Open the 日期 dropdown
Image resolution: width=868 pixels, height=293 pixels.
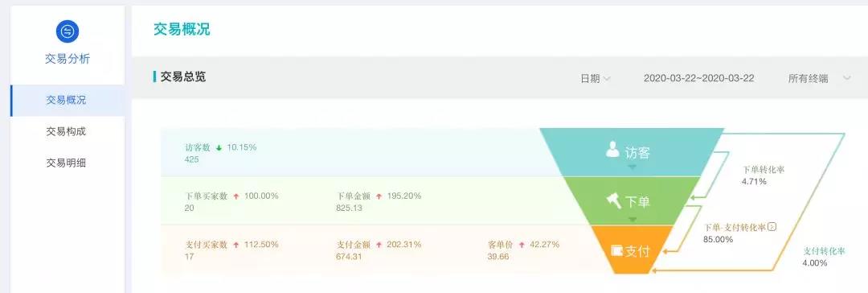(595, 79)
